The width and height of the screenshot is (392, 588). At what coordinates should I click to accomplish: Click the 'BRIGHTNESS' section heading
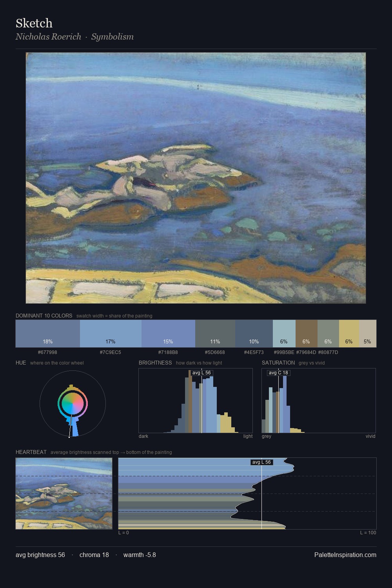coord(155,363)
